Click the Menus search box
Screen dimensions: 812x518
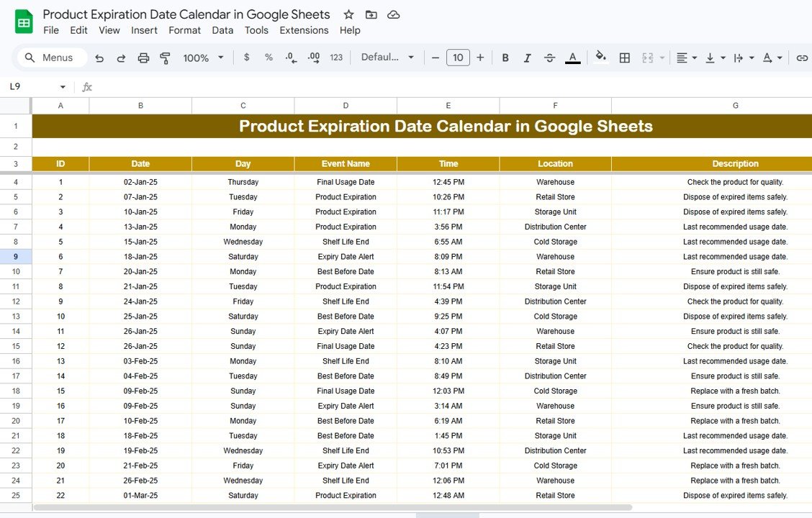click(x=53, y=58)
